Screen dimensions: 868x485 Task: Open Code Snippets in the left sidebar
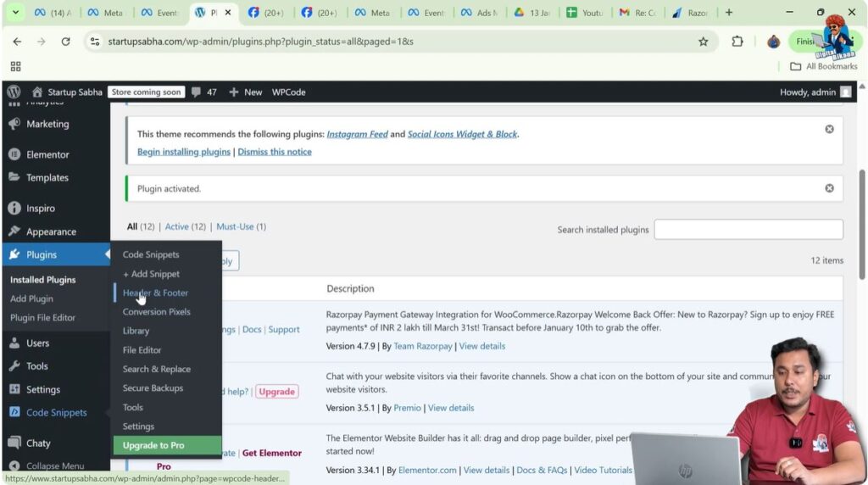55,412
